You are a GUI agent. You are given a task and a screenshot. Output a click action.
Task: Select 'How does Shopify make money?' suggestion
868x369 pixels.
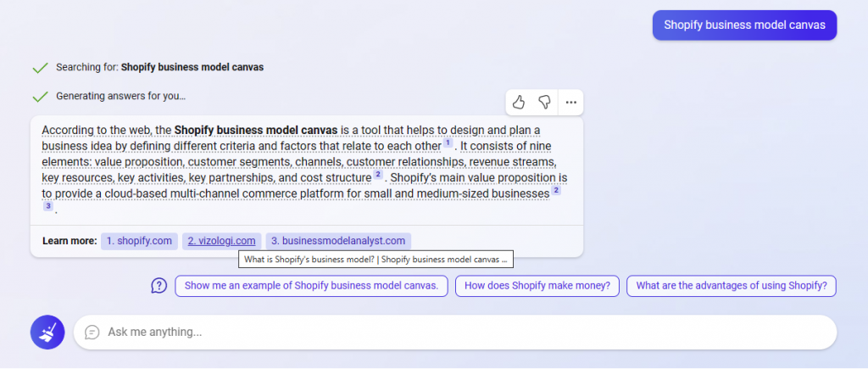(537, 286)
